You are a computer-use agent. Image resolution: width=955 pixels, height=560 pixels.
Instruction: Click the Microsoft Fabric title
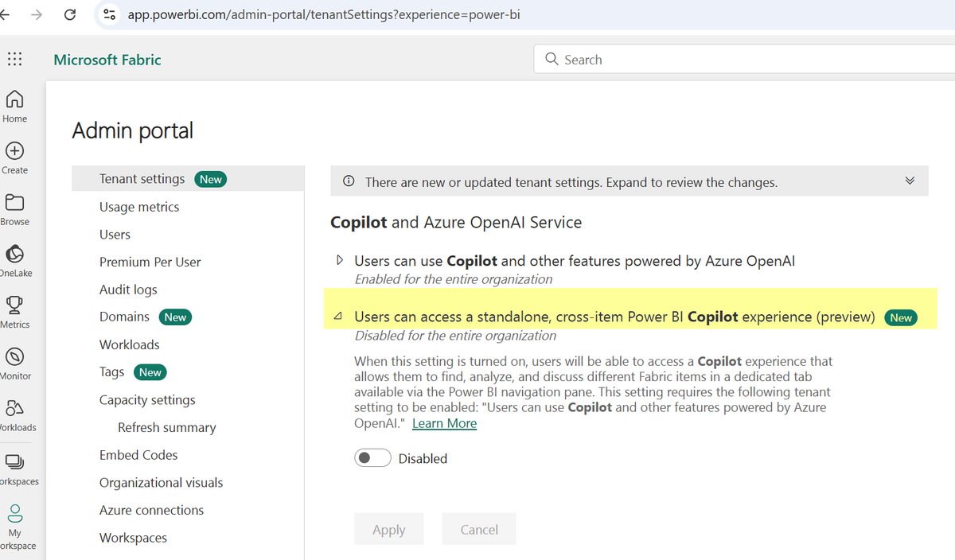click(x=107, y=60)
